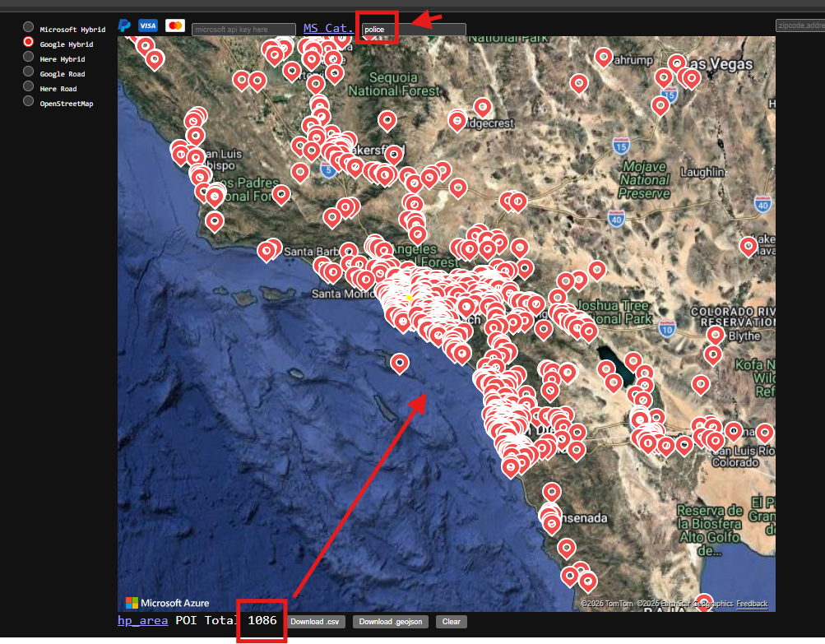This screenshot has height=644, width=825.
Task: Clear the POI results
Action: [451, 622]
